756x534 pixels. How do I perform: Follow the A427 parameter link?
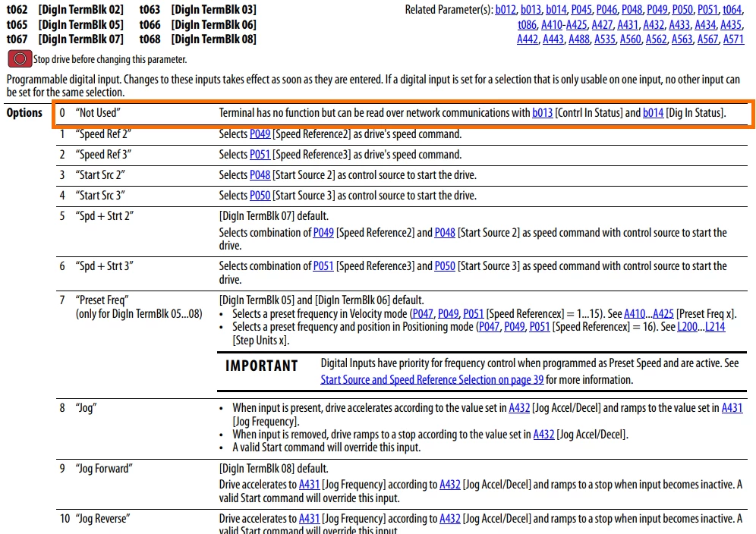coord(602,24)
